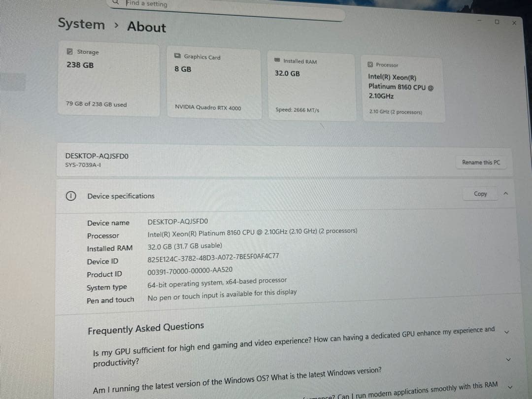Collapse the Device specifications section
The width and height of the screenshot is (532, 399).
(x=505, y=194)
